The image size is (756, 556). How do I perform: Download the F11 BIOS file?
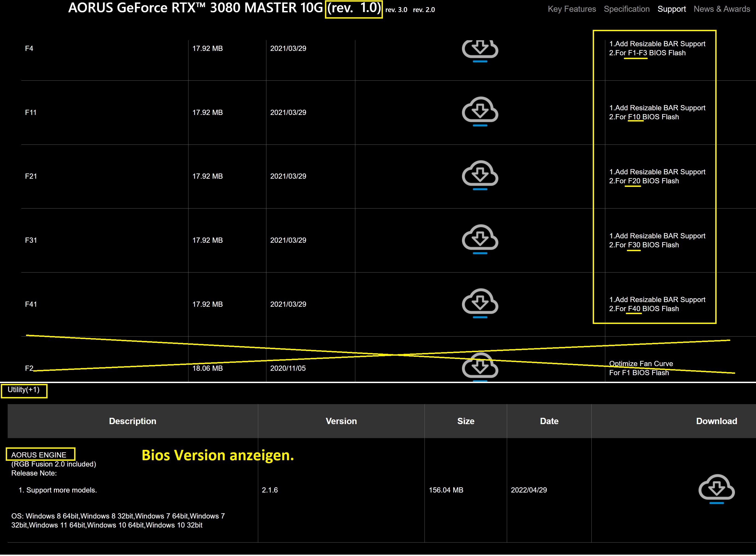pos(480,111)
